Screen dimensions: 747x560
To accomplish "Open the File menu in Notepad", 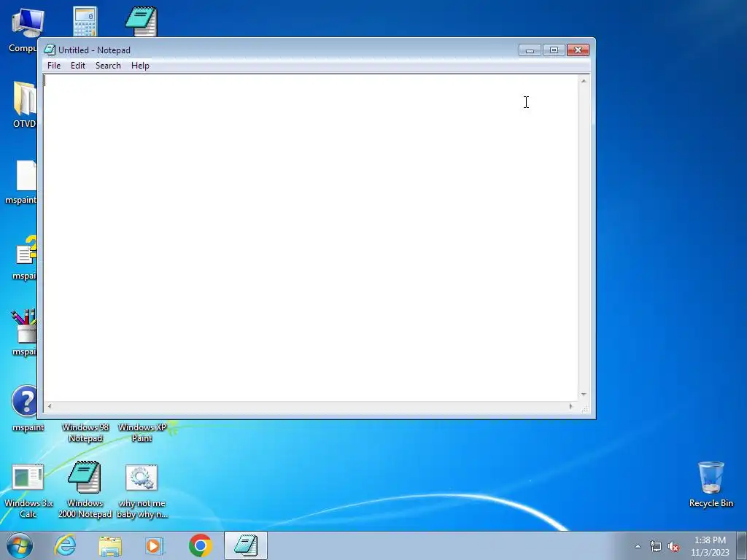I will [54, 65].
